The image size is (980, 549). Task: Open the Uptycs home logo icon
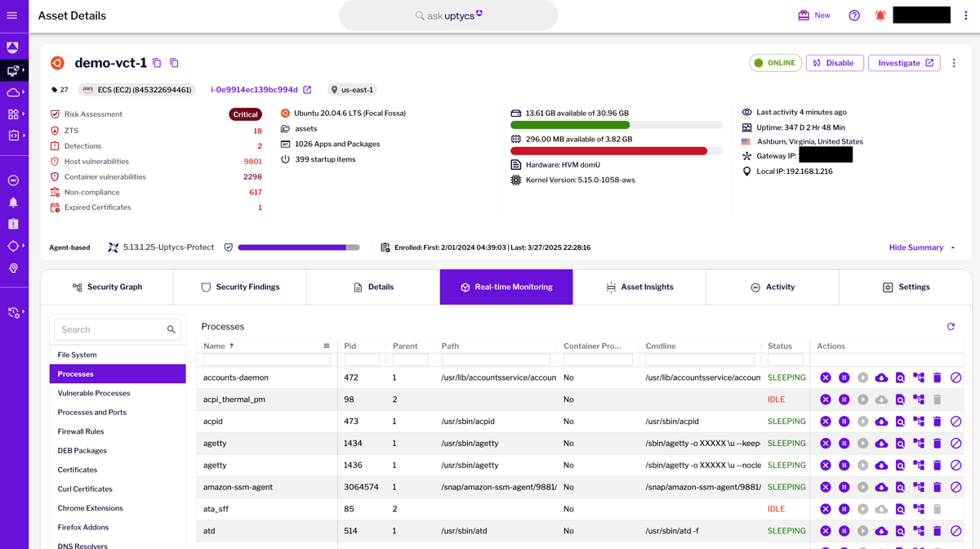tap(13, 48)
